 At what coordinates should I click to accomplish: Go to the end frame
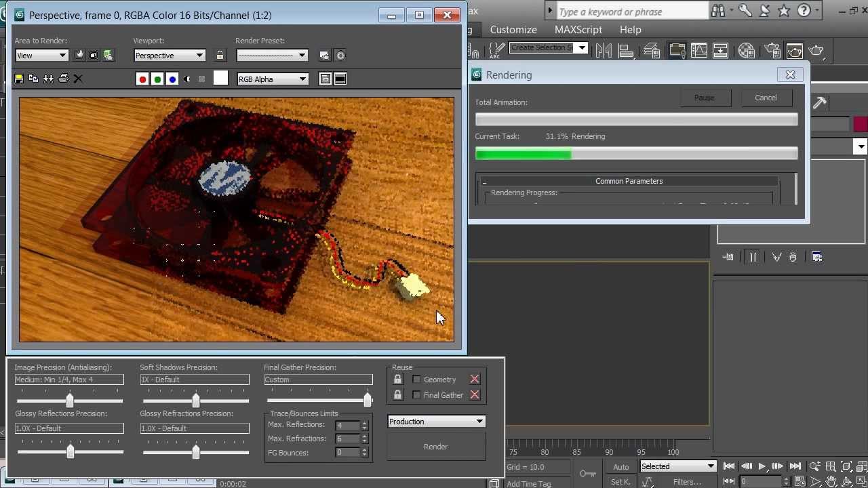795,466
